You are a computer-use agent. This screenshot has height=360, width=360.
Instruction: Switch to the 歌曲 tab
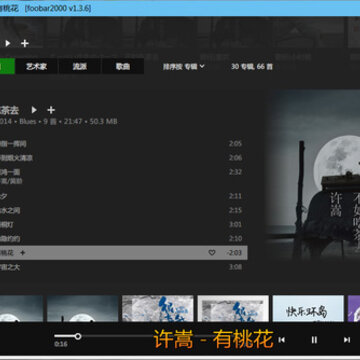pos(123,66)
